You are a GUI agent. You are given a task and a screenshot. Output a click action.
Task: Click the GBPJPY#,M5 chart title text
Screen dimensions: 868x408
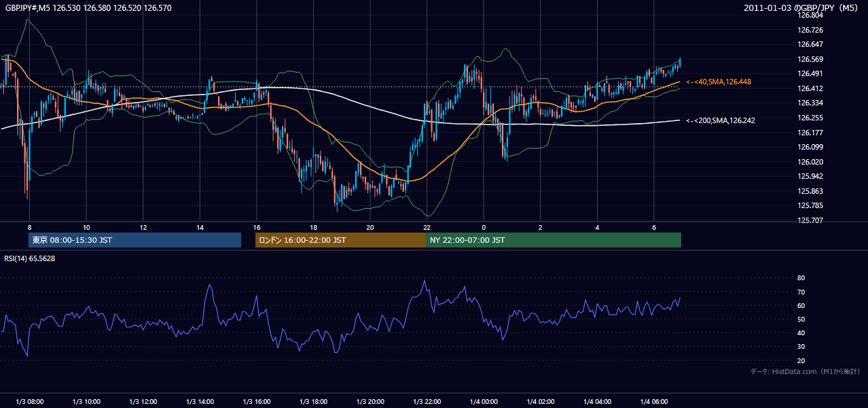coord(89,7)
